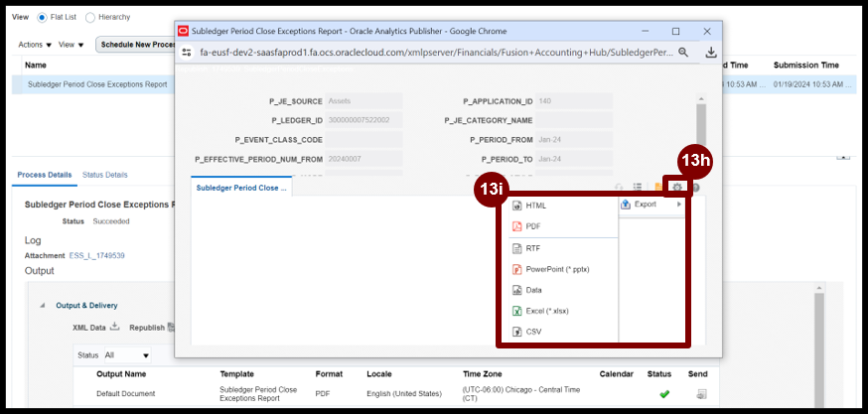
Task: Open the Status All dropdown
Action: pos(127,354)
